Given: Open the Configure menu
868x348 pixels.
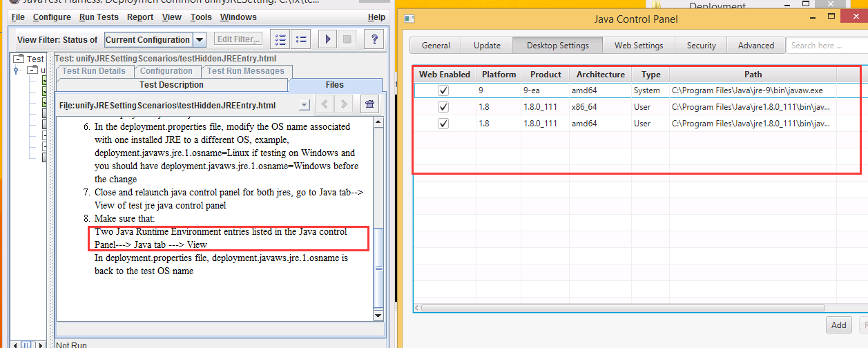Looking at the screenshot, I should pyautogui.click(x=52, y=17).
